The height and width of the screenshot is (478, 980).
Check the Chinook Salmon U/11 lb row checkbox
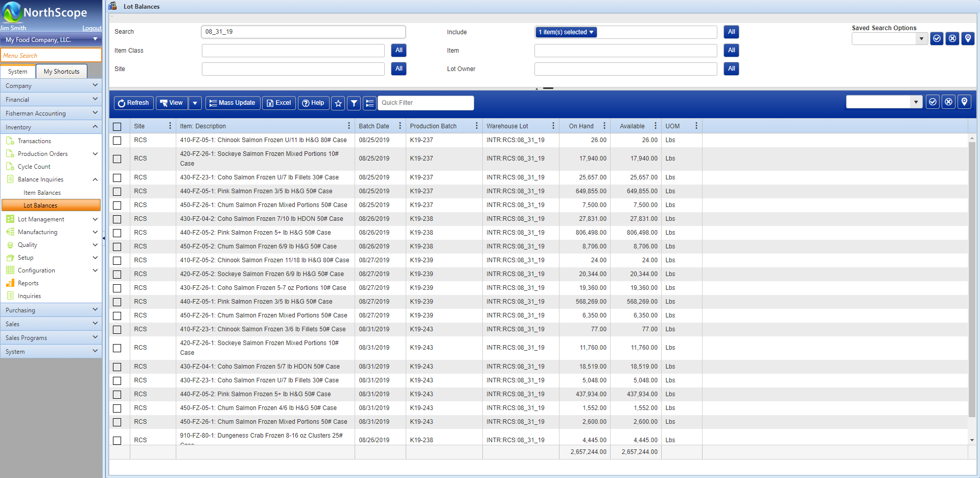point(117,141)
